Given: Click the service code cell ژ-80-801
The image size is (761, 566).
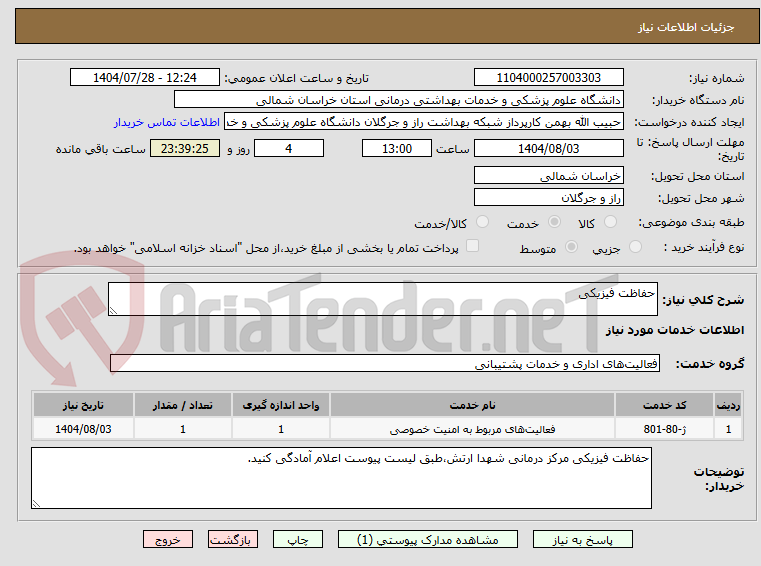Looking at the screenshot, I should [664, 430].
